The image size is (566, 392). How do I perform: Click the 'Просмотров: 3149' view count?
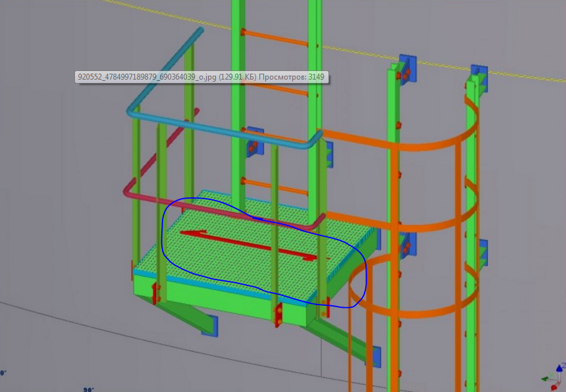pos(293,77)
